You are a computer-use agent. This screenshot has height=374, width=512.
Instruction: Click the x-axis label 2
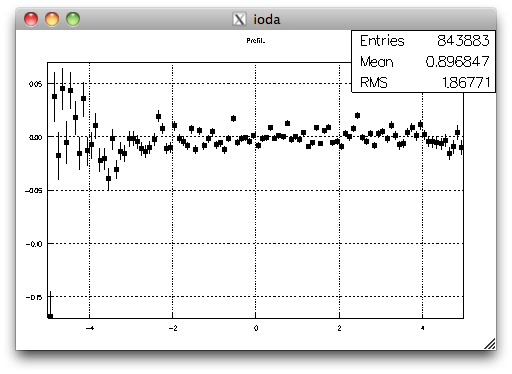(339, 328)
